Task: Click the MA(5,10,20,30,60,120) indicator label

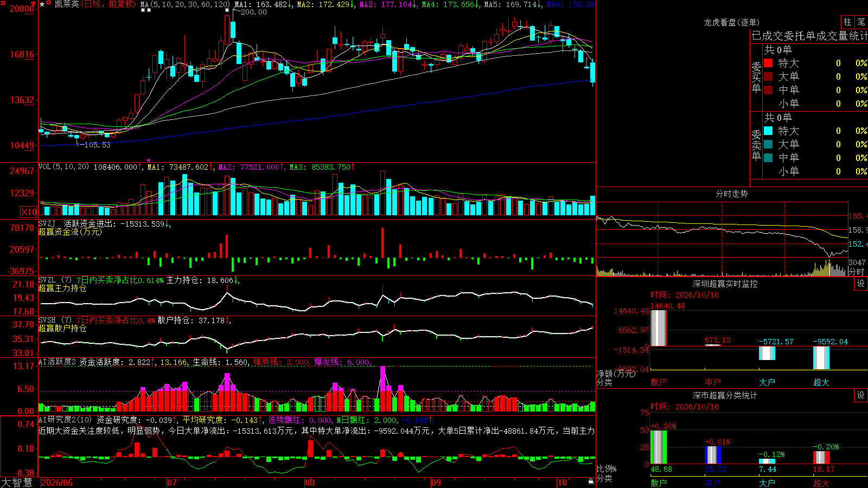Action: click(186, 4)
